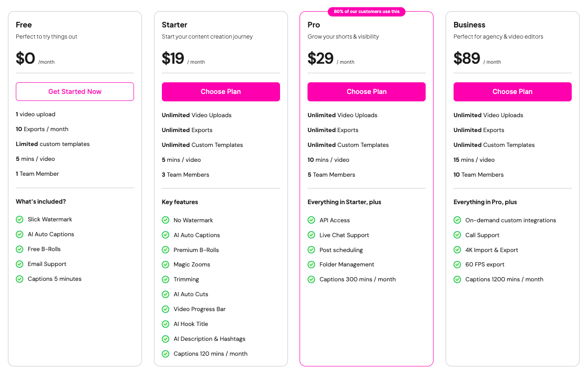588x372 pixels.
Task: Click the $0 price on the Free plan
Action: pyautogui.click(x=26, y=58)
